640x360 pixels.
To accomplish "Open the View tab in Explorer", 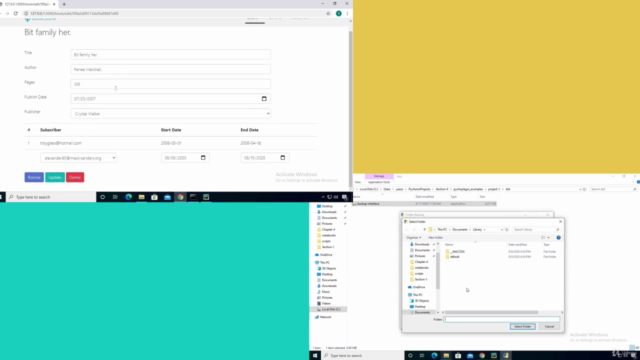I will pyautogui.click(x=358, y=182).
